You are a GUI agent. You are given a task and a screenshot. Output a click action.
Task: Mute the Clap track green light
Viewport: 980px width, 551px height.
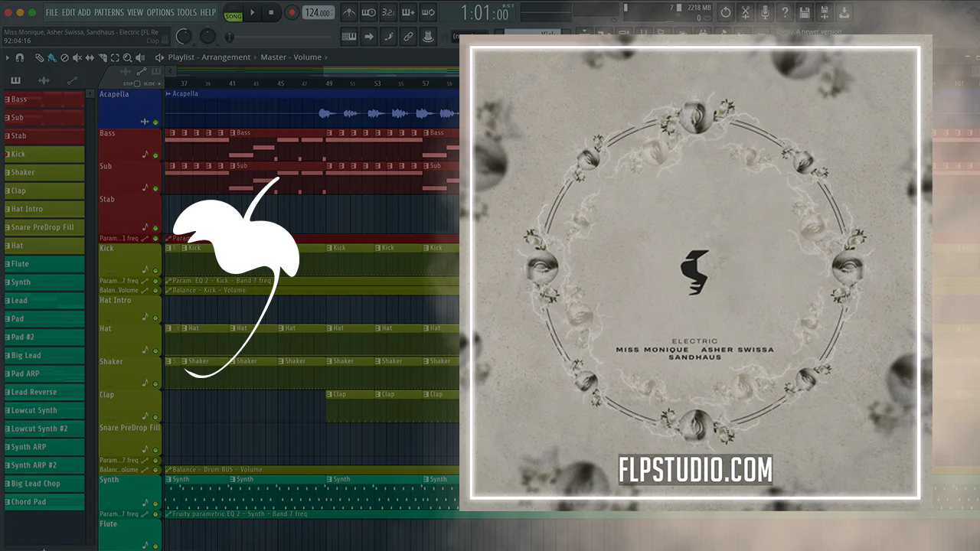[155, 416]
